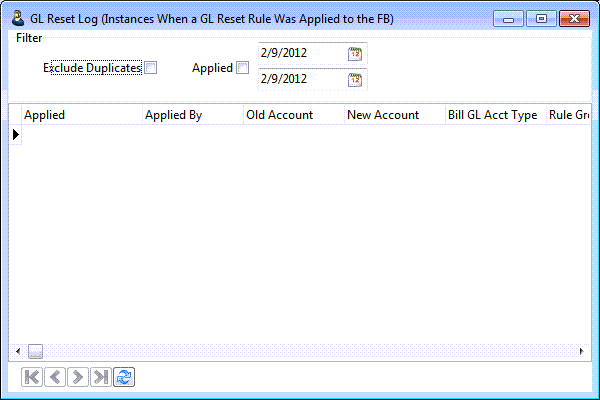The image size is (600, 400).
Task: Click the GL Reset Log window icon
Action: pos(18,18)
